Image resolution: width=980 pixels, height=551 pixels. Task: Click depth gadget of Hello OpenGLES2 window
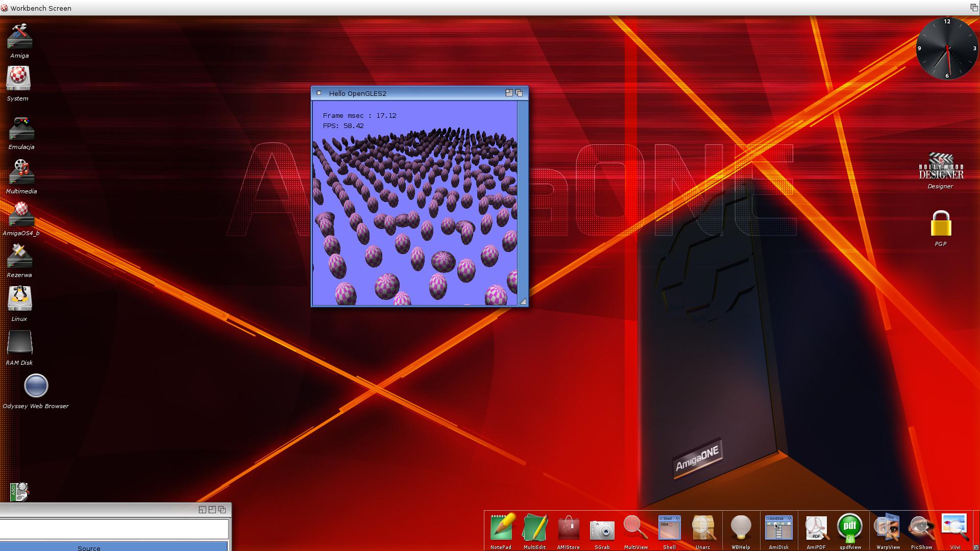tap(519, 93)
